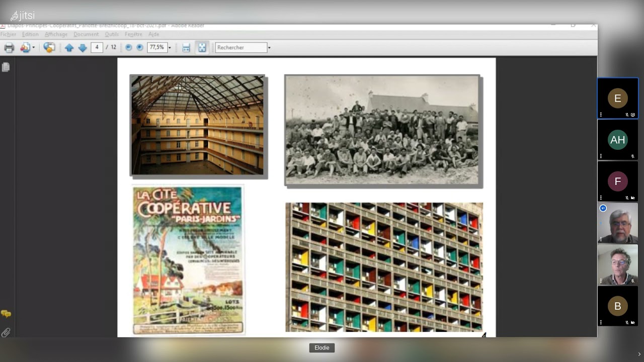
Task: Click the glass-roofed atrium photo
Action: (197, 126)
